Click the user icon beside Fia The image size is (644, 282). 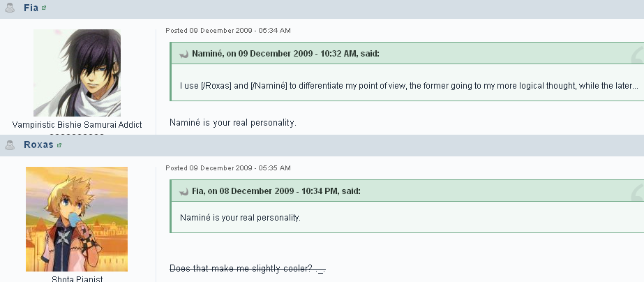[10, 8]
